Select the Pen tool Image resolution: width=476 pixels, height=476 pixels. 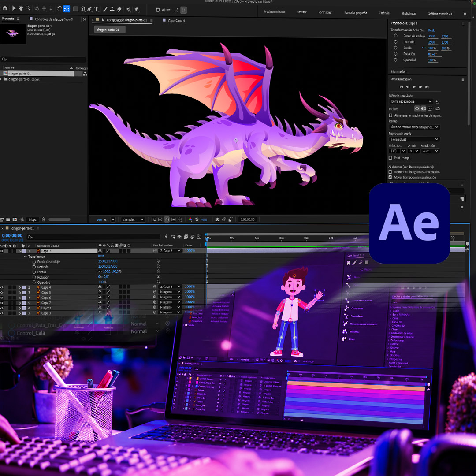pyautogui.click(x=89, y=9)
